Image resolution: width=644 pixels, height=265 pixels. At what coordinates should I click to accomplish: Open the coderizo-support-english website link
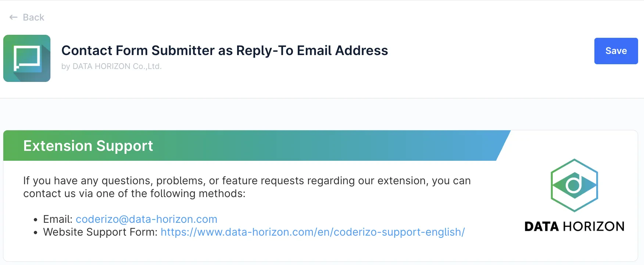pos(312,232)
